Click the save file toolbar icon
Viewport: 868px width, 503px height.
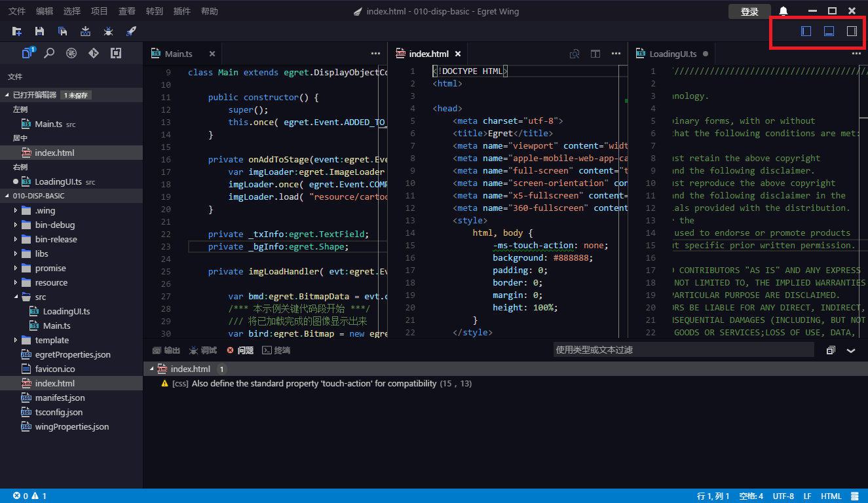[x=39, y=31]
